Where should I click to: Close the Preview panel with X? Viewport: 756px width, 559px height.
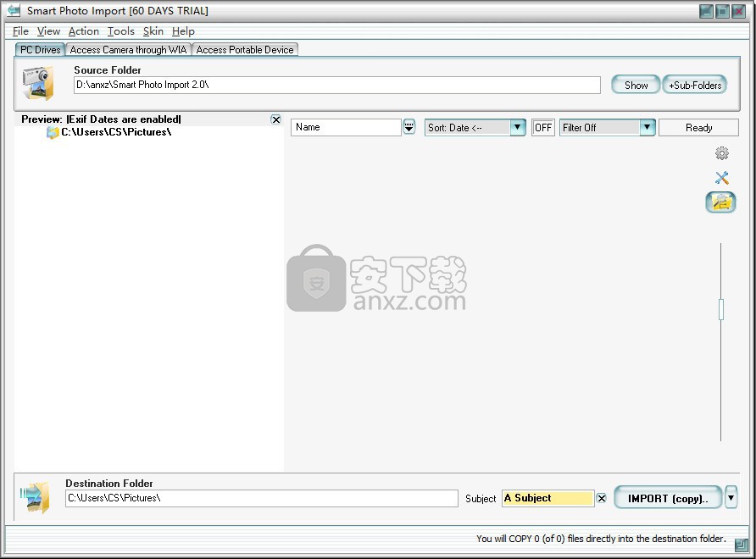click(x=275, y=119)
